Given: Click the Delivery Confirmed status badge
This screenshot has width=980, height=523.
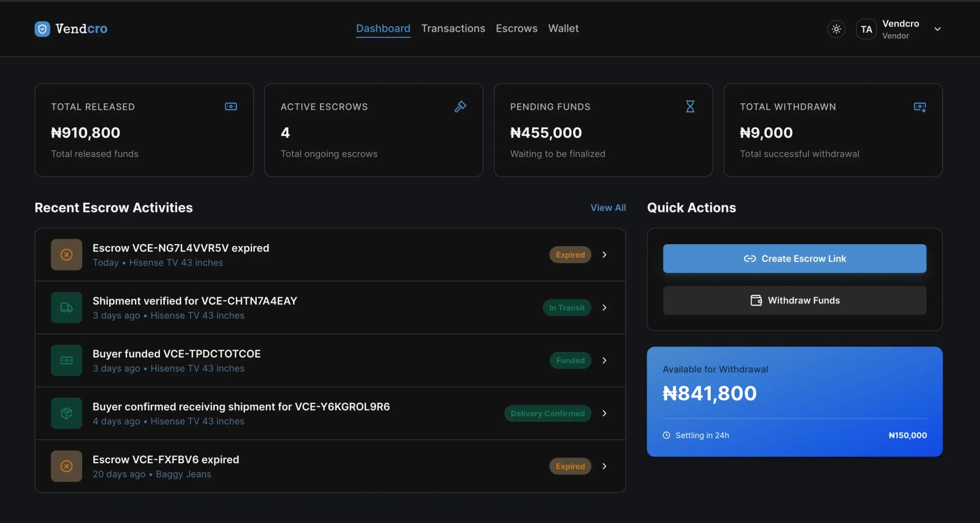Looking at the screenshot, I should click(548, 413).
